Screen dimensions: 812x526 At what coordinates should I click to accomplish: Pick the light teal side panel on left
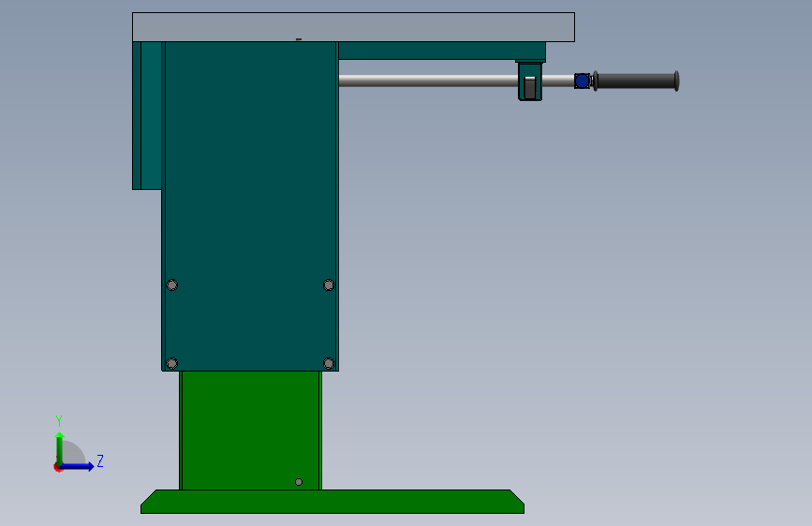point(151,115)
